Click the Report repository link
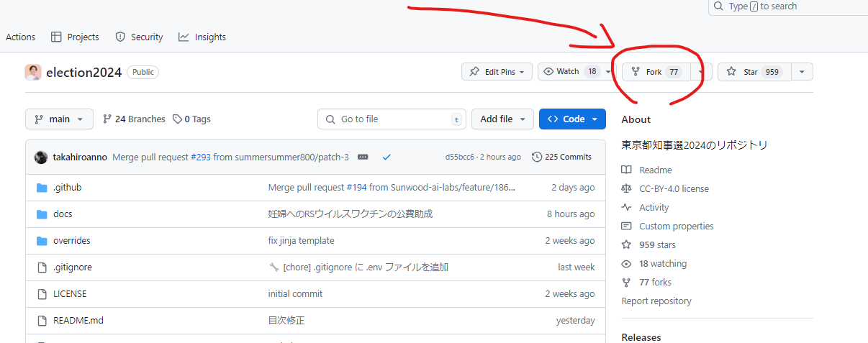Image resolution: width=868 pixels, height=343 pixels. click(656, 301)
